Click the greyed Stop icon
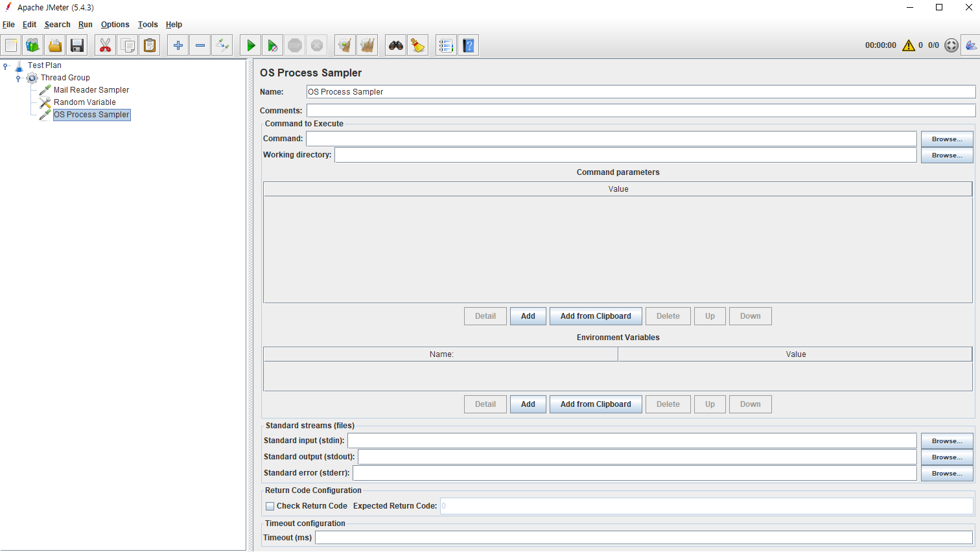Screen dimensions: 980x552 click(295, 45)
